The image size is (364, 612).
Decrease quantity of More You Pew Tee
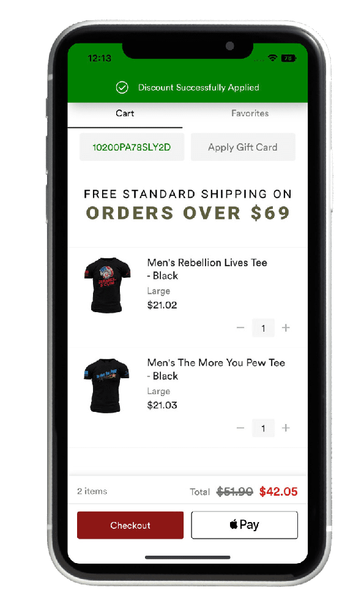240,428
